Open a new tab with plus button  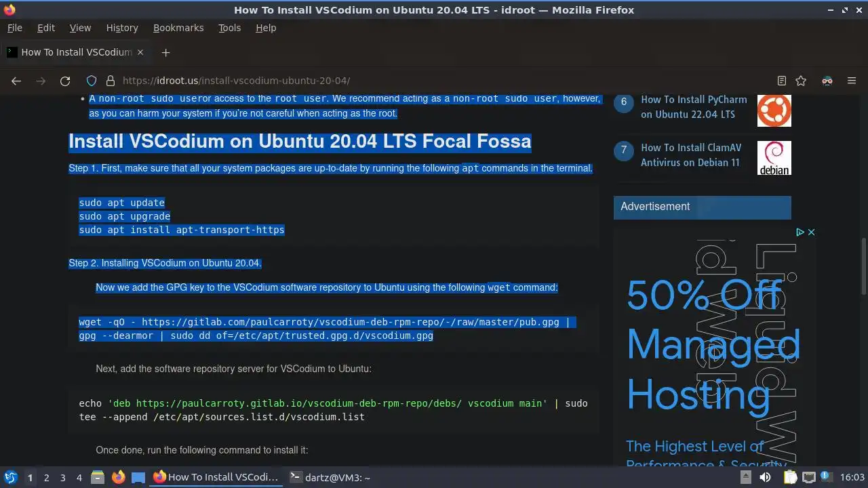pyautogui.click(x=165, y=52)
